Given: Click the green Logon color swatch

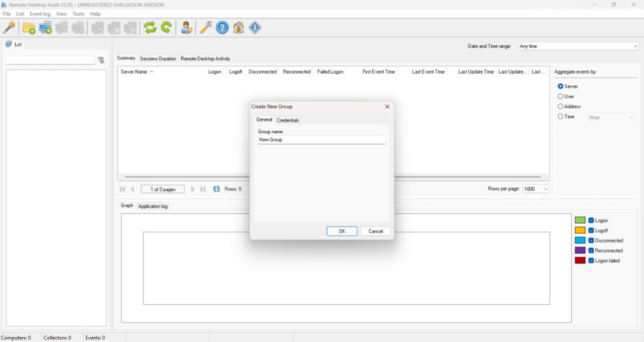Looking at the screenshot, I should [x=580, y=221].
